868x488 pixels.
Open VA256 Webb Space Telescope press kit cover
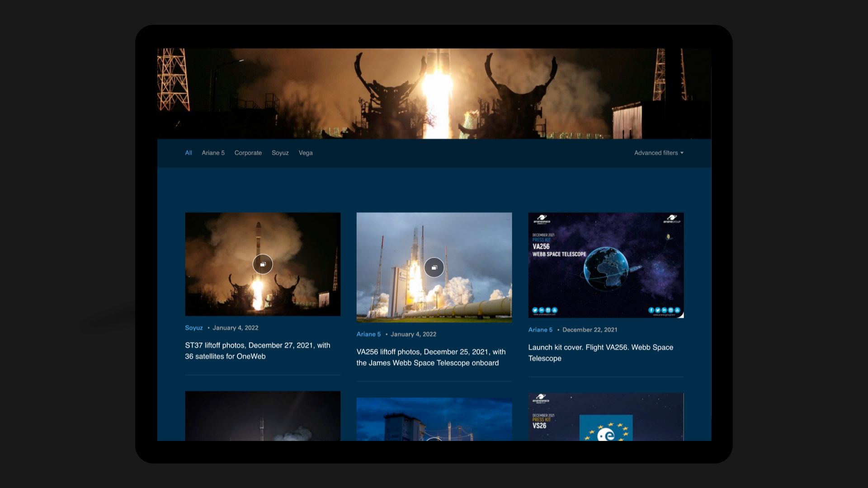pyautogui.click(x=606, y=265)
